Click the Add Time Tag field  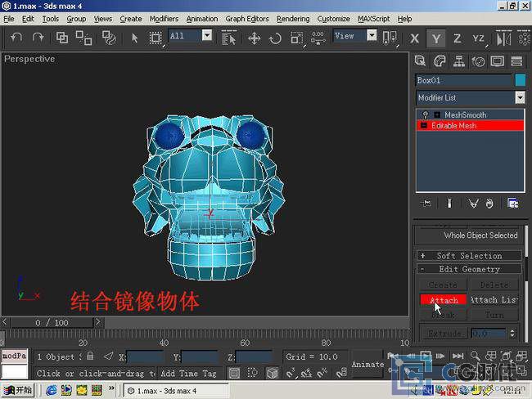(188, 374)
